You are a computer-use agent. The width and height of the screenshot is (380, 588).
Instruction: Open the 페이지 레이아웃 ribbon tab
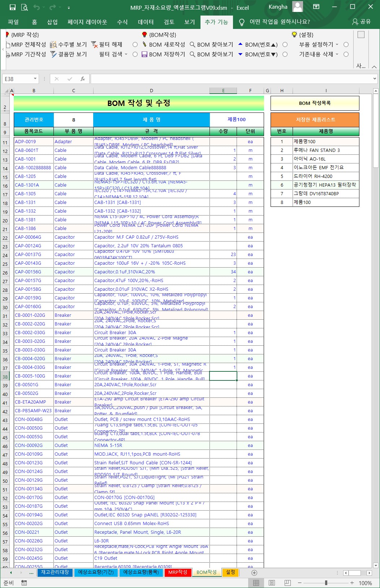(87, 22)
